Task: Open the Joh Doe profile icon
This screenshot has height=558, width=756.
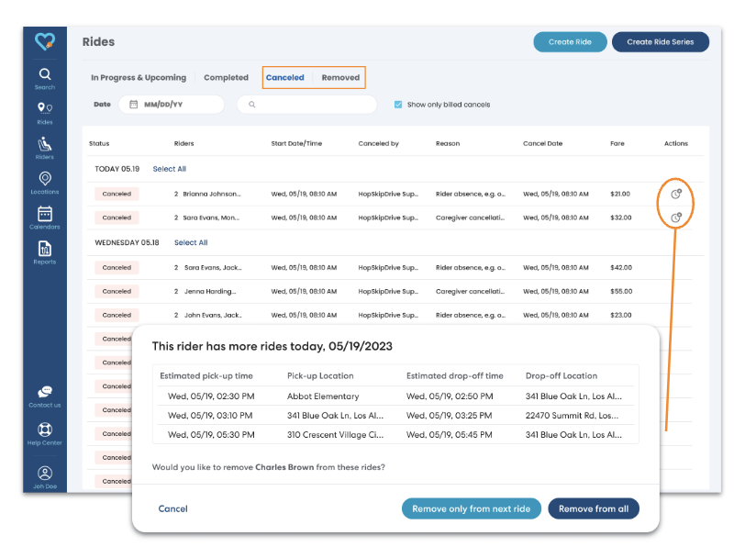Action: 44,473
